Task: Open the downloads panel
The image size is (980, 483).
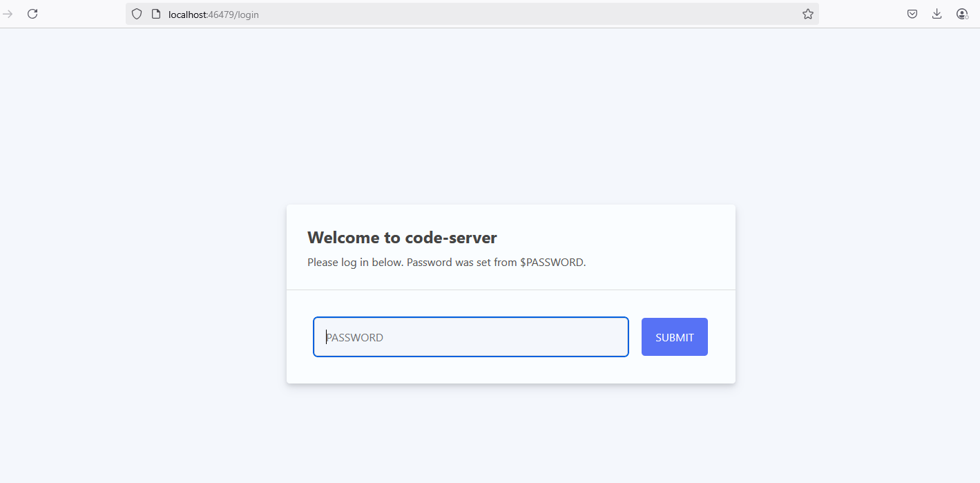Action: pos(936,14)
